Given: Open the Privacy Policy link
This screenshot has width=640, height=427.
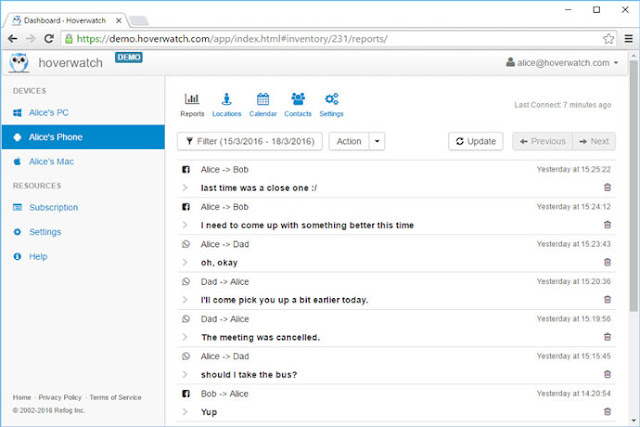Looking at the screenshot, I should (60, 397).
